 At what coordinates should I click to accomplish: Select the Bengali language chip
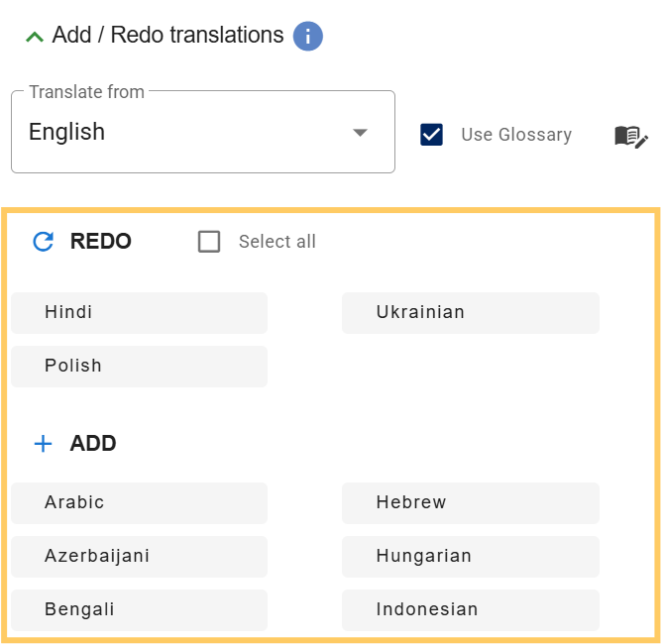[139, 610]
